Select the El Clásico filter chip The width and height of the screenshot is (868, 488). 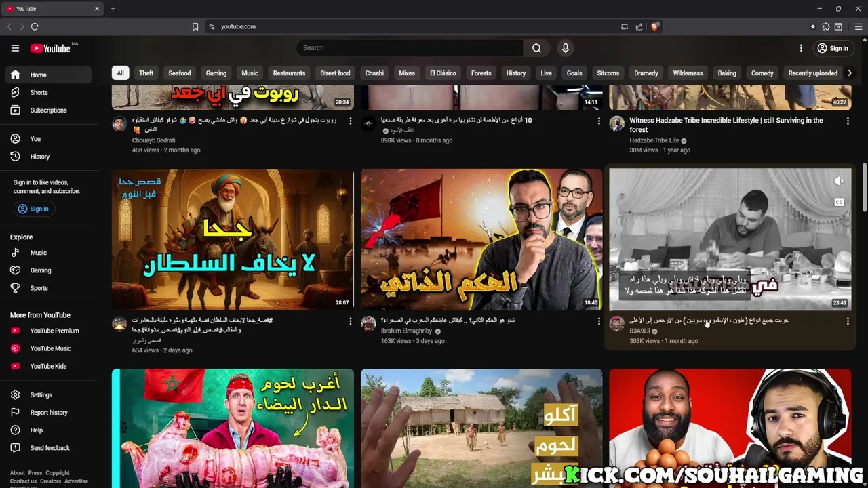point(443,73)
